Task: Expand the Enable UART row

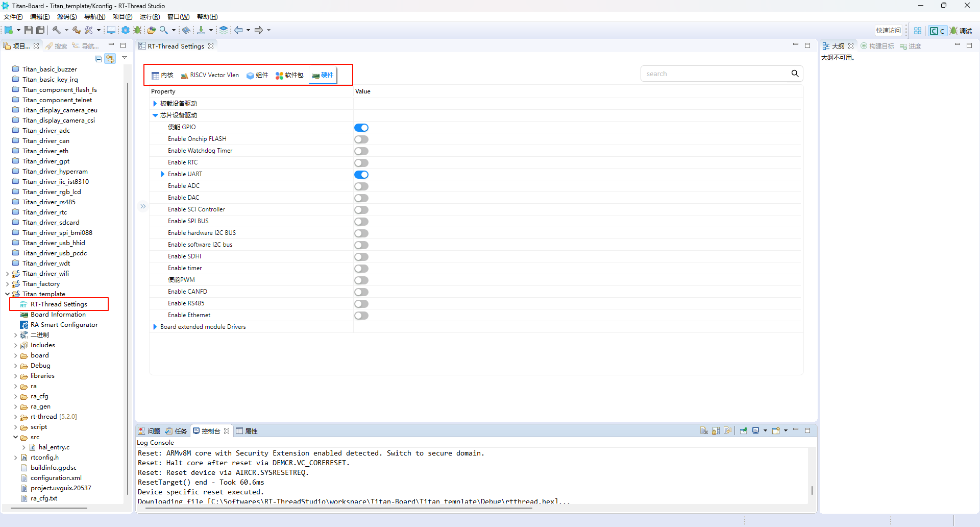Action: [x=163, y=174]
